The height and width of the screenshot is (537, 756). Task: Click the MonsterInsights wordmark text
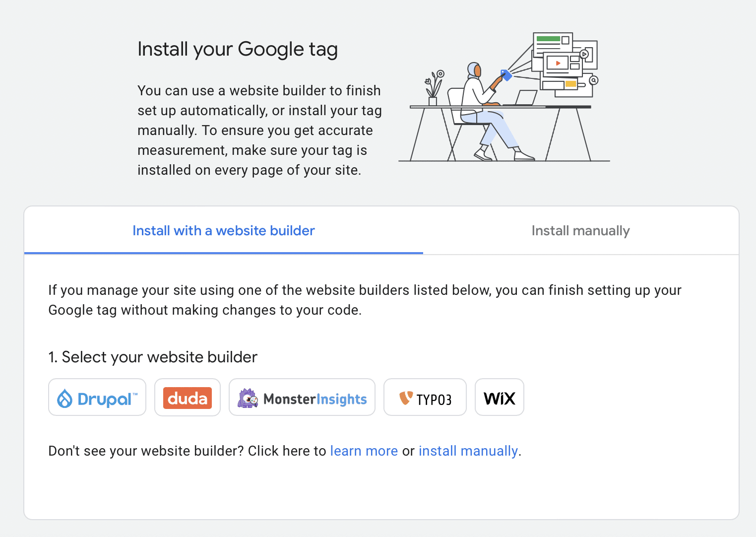(315, 399)
